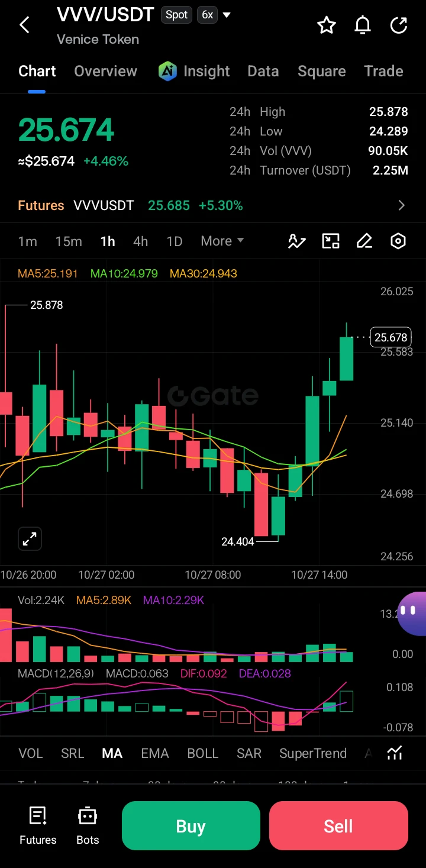Open Bots from bottom bar

pyautogui.click(x=88, y=826)
